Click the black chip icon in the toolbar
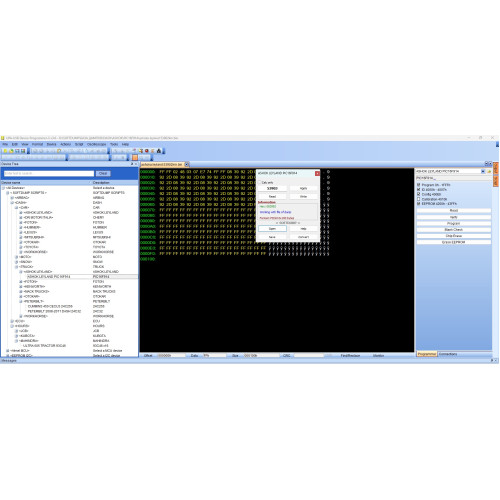Image resolution: width=500 pixels, height=500 pixels. point(159,151)
